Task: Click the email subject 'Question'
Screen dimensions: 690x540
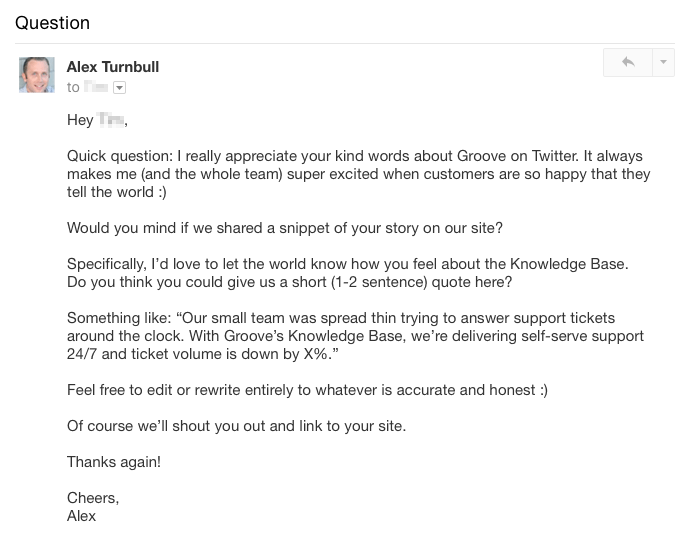Action: tap(52, 23)
